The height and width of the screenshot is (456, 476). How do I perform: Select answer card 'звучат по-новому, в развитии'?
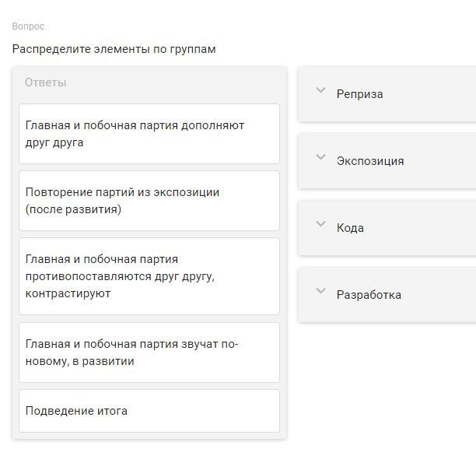pos(149,353)
